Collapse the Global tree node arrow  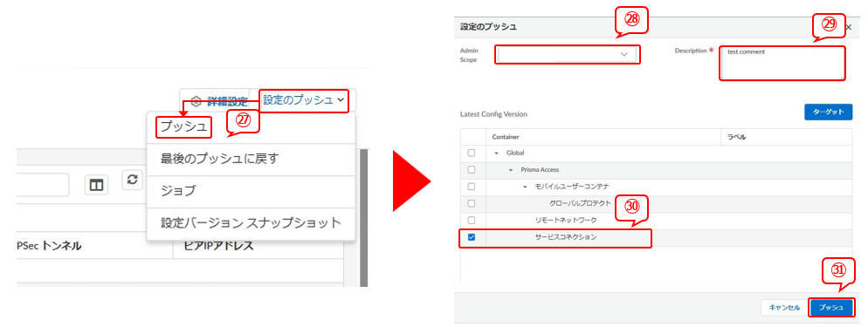(497, 153)
